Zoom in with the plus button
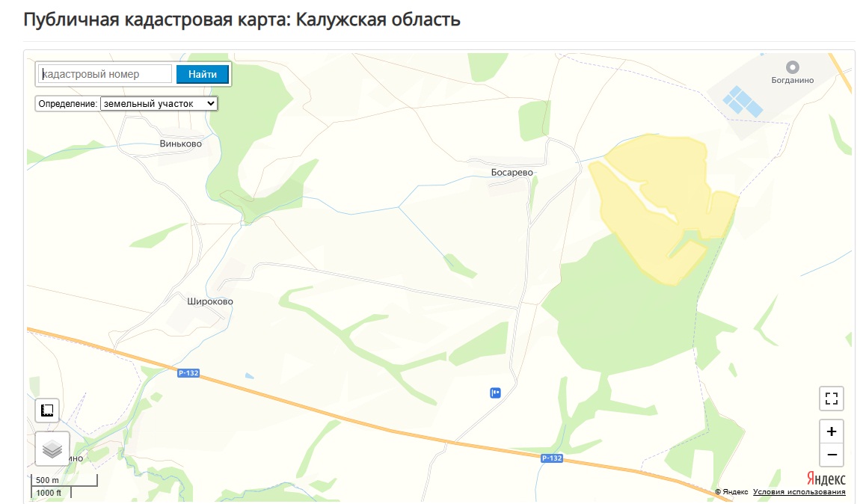The width and height of the screenshot is (860, 504). [x=831, y=431]
